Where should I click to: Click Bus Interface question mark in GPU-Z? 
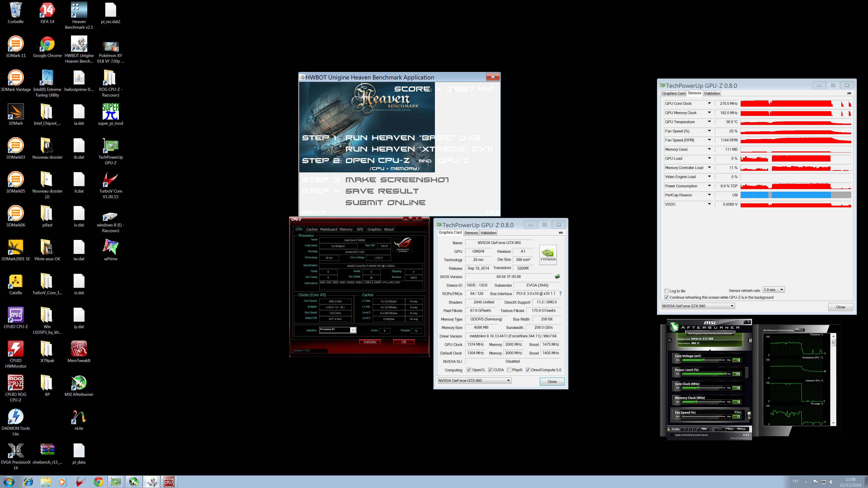[x=560, y=293]
